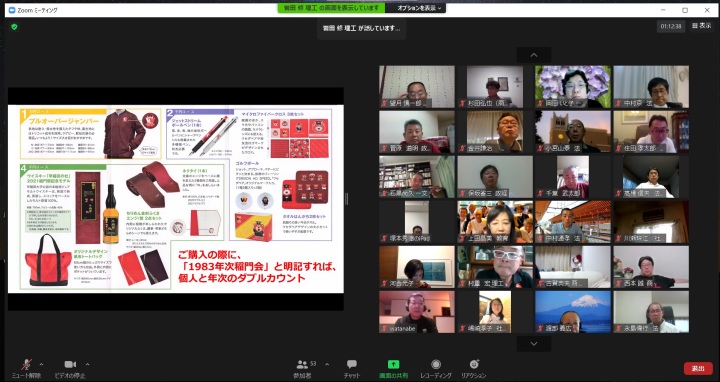Open the chat speech-bubble icon
This screenshot has height=382, width=720.
[352, 365]
